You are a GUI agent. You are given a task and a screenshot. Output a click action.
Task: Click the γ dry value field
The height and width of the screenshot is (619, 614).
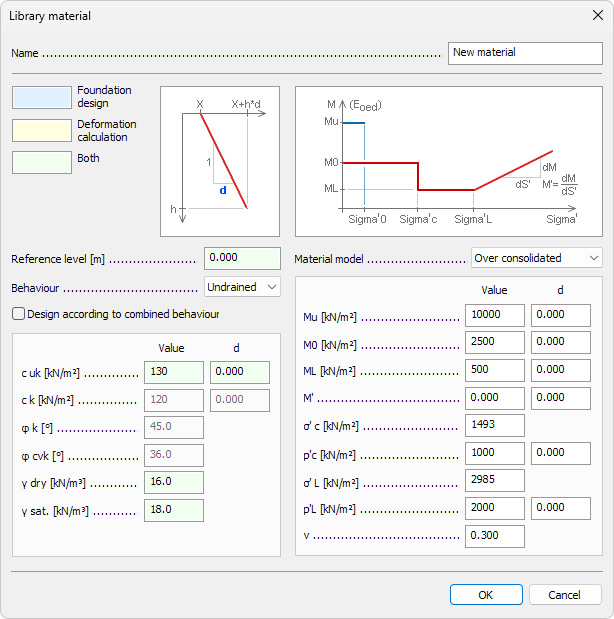click(x=173, y=482)
